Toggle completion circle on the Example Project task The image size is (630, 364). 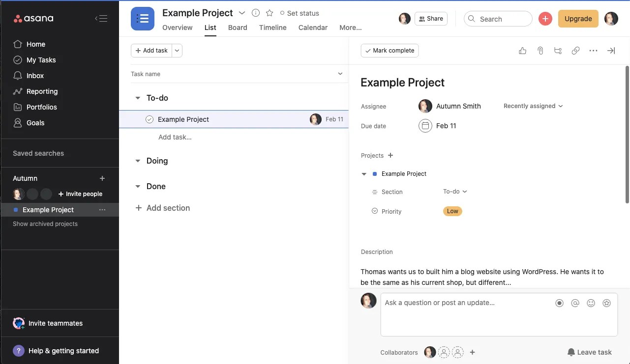tap(149, 119)
